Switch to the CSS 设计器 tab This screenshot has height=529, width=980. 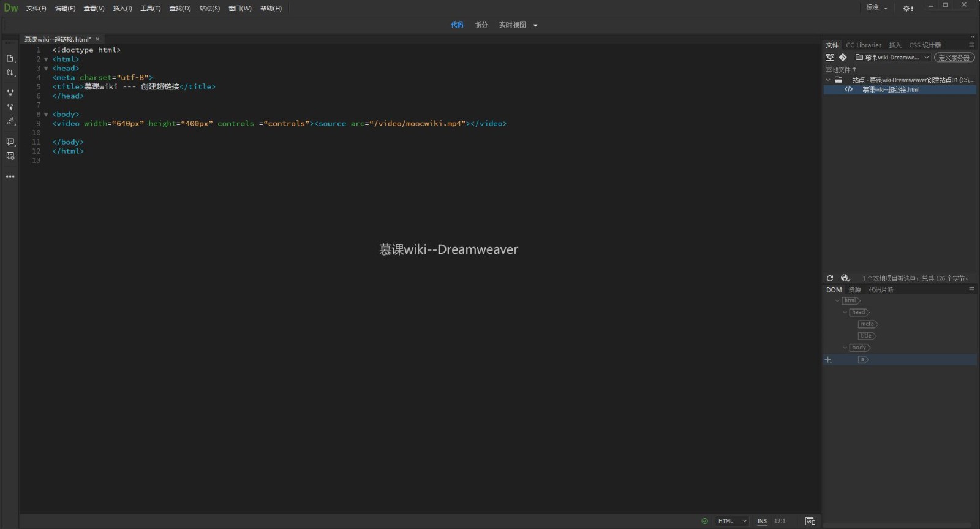tap(925, 45)
